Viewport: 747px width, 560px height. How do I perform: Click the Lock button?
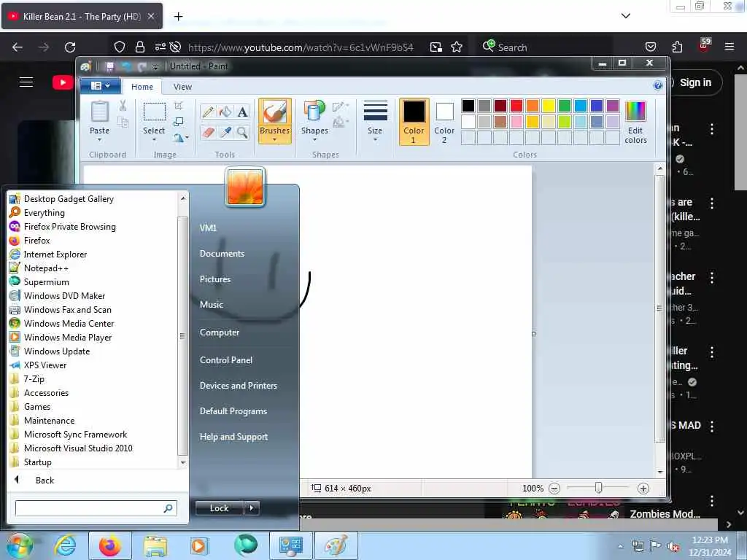(220, 508)
